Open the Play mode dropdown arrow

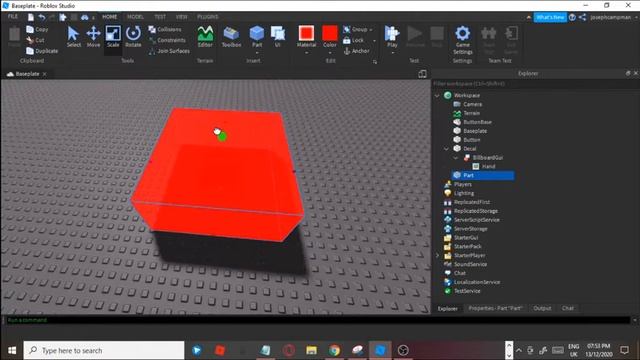[x=392, y=53]
